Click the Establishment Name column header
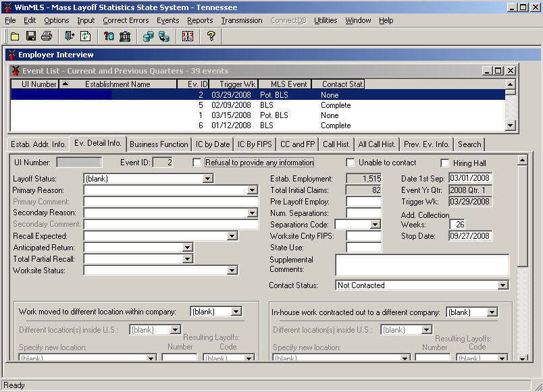 point(118,84)
